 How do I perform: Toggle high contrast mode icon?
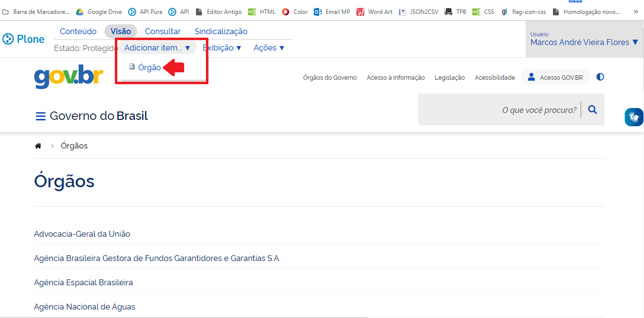tap(600, 77)
